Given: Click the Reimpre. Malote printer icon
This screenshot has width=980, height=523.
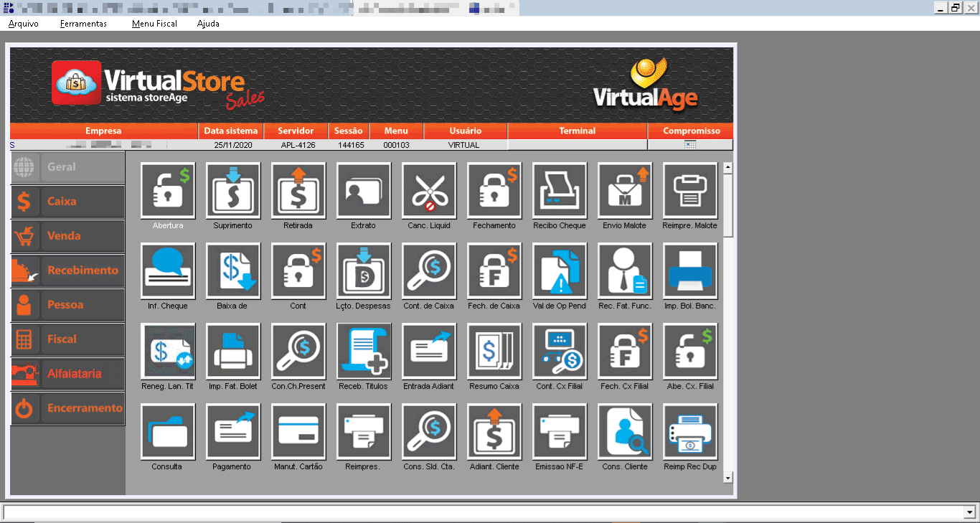Looking at the screenshot, I should (x=690, y=190).
